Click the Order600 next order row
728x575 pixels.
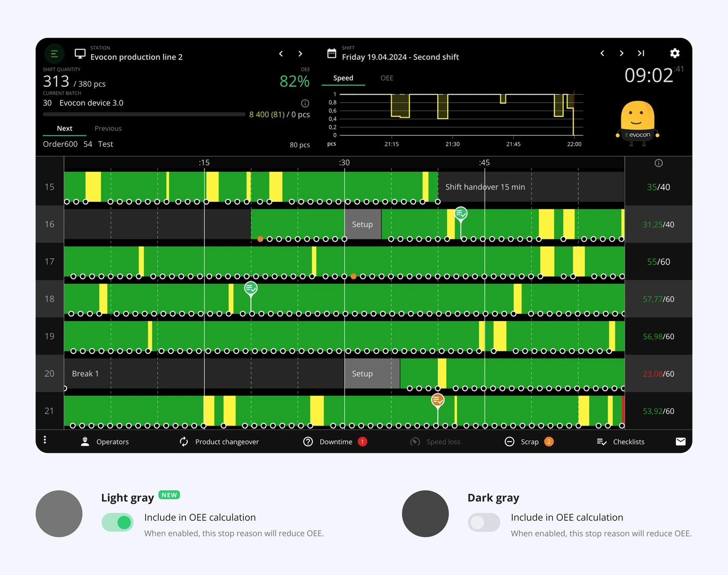pyautogui.click(x=176, y=144)
